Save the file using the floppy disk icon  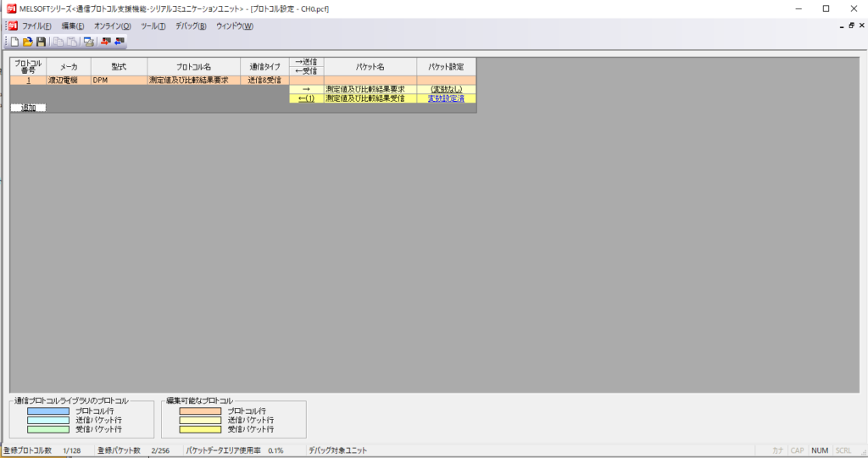pyautogui.click(x=40, y=41)
